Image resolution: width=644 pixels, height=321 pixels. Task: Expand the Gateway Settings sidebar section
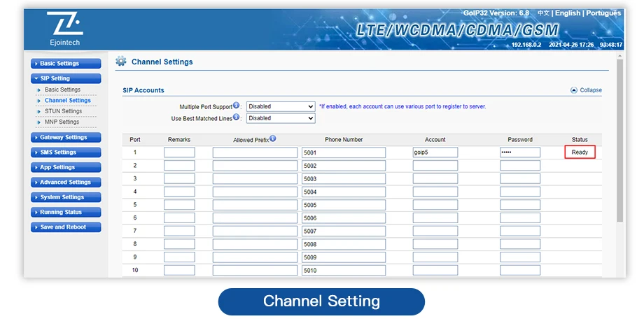pyautogui.click(x=66, y=138)
